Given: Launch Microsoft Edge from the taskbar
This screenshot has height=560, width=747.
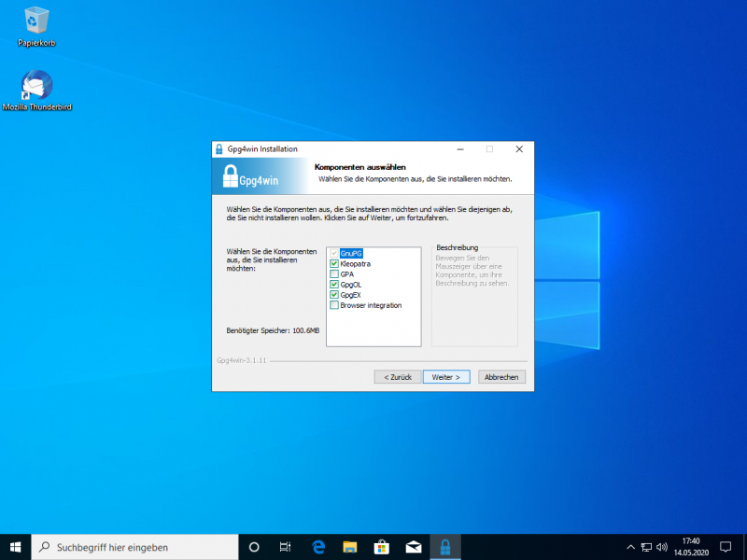Looking at the screenshot, I should pos(317,547).
